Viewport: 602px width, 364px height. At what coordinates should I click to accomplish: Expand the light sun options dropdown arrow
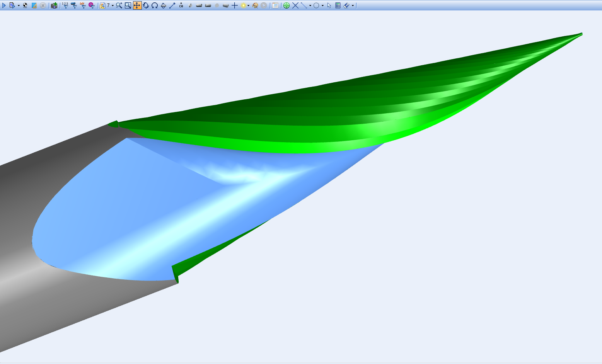tap(249, 6)
